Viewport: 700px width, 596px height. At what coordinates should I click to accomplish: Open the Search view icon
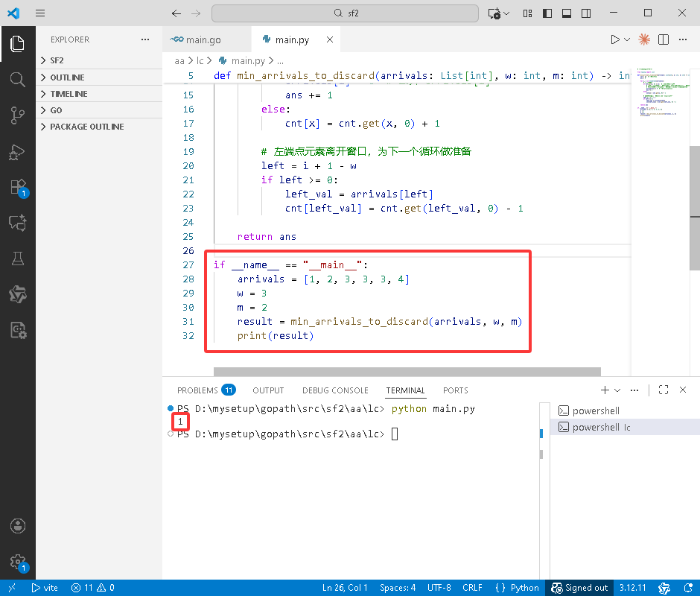tap(17, 80)
